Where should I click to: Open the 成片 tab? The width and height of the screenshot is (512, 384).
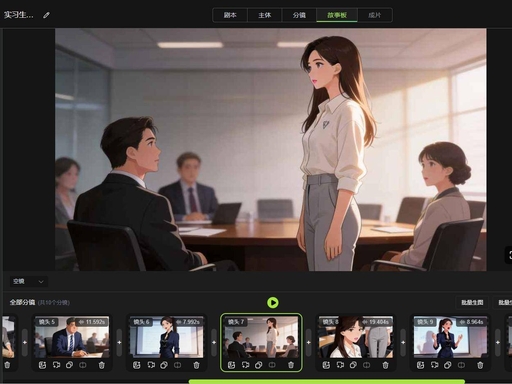pyautogui.click(x=375, y=15)
